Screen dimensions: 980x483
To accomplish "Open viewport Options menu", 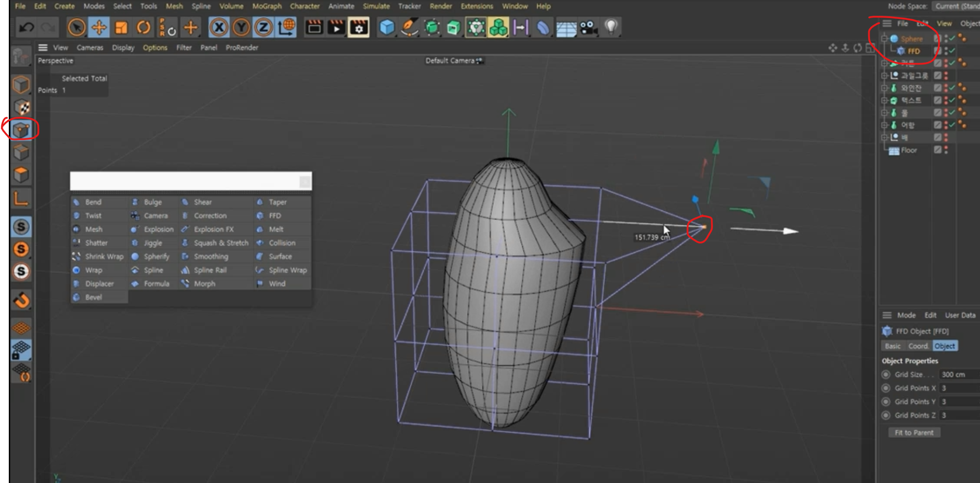I will (155, 47).
